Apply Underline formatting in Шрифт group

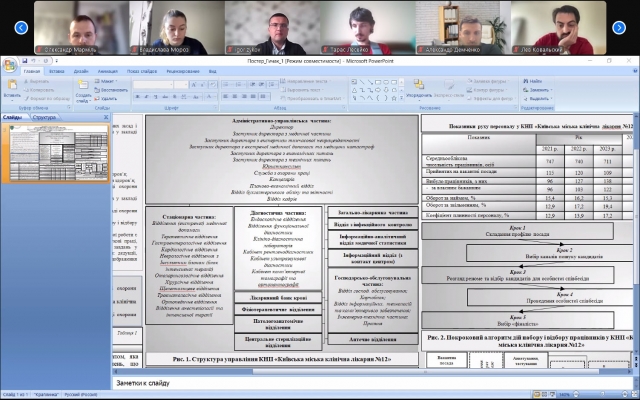click(x=156, y=97)
